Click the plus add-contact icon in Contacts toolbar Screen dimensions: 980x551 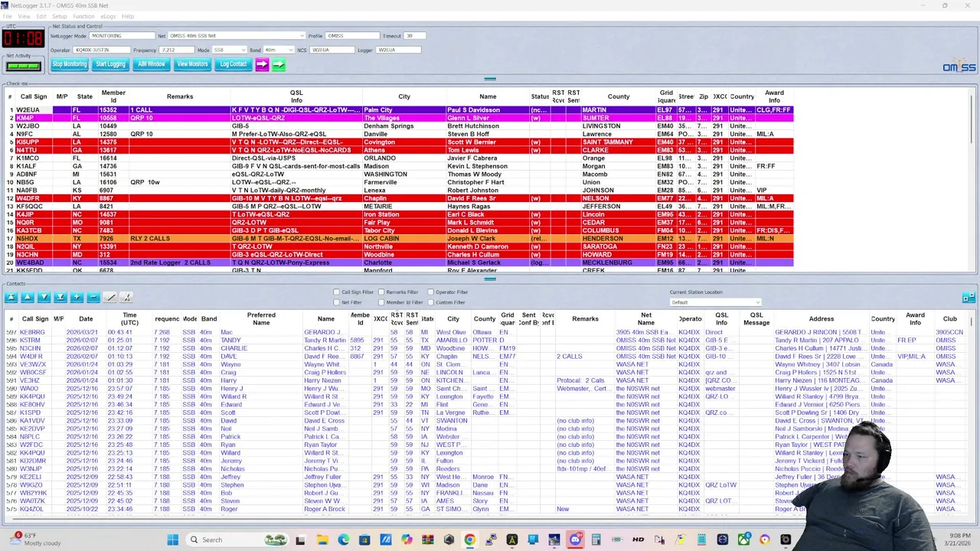point(77,298)
